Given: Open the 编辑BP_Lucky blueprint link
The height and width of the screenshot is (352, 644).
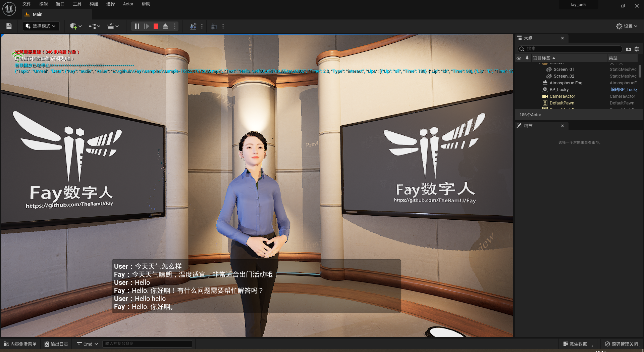Looking at the screenshot, I should click(624, 90).
